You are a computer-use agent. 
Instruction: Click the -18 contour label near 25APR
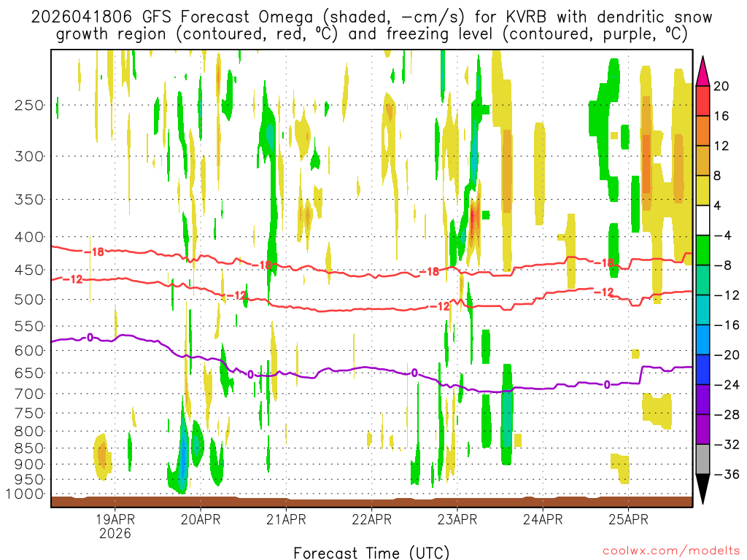pos(603,263)
